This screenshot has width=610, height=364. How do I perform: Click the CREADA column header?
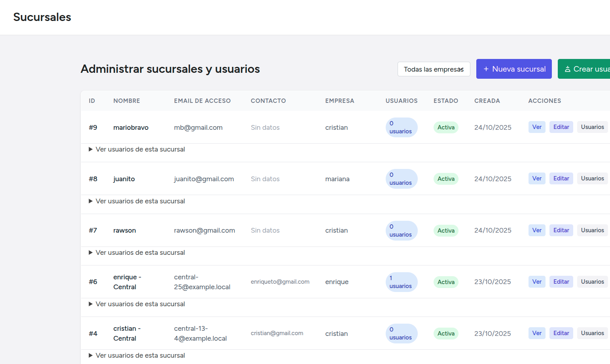click(487, 101)
